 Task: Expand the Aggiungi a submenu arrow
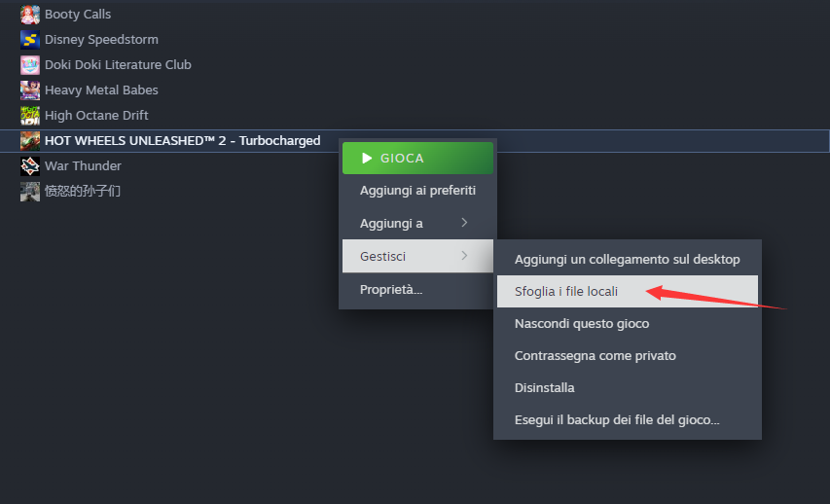464,223
